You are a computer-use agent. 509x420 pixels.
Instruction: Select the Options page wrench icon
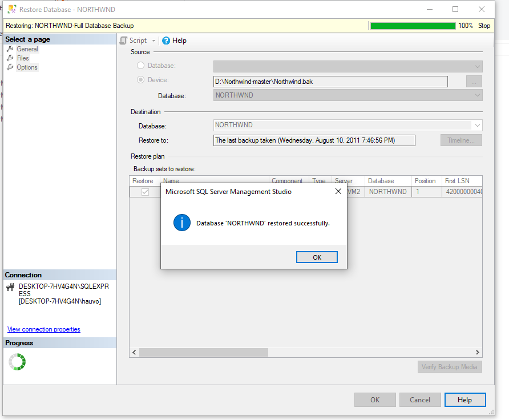coord(10,67)
